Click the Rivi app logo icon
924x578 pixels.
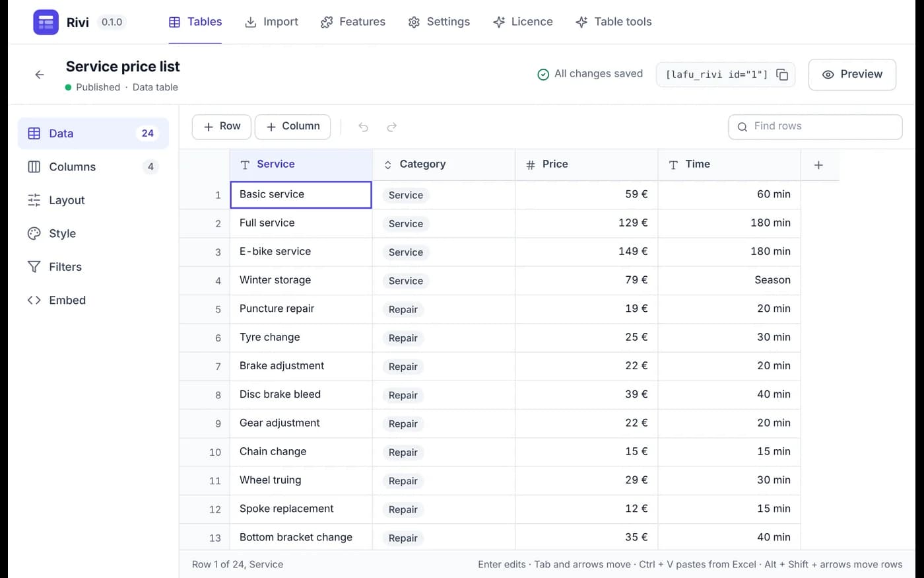tap(46, 22)
